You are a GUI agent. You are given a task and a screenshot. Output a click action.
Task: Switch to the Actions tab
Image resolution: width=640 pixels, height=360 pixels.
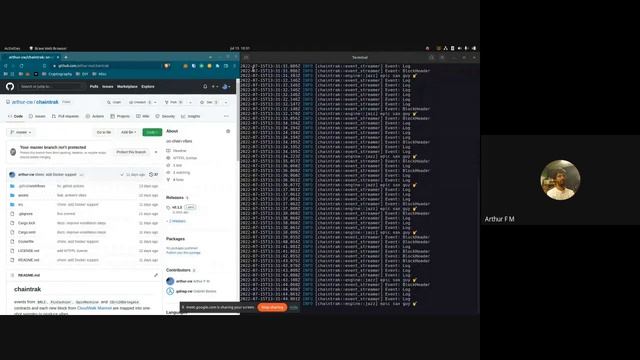(95, 116)
